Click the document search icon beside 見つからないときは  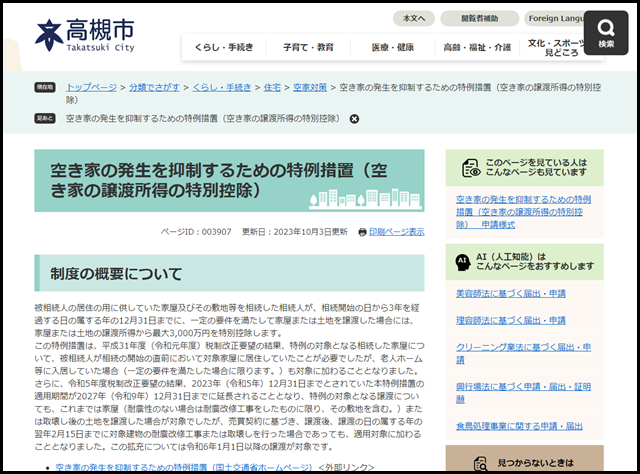(480, 463)
